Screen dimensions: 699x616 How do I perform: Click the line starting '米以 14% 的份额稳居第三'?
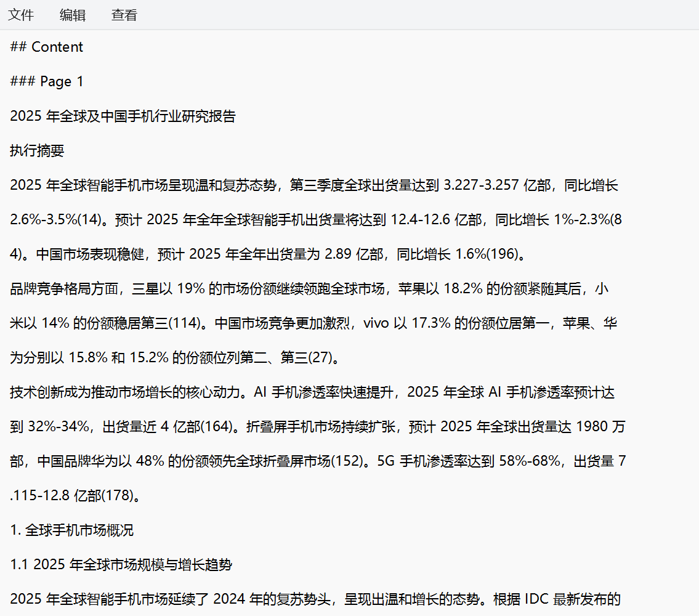point(313,323)
